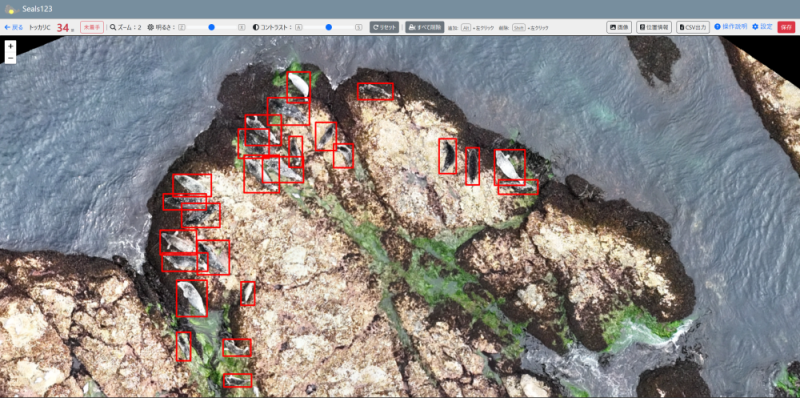Screen dimensions: 800x398
Task: Click the brightness sun icon
Action: (151, 28)
